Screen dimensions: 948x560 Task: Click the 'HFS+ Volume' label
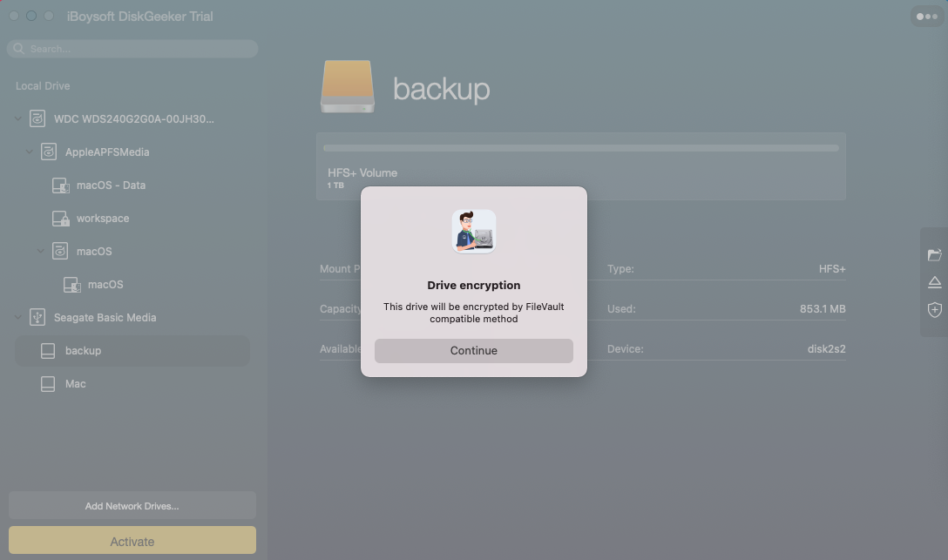[x=362, y=172]
